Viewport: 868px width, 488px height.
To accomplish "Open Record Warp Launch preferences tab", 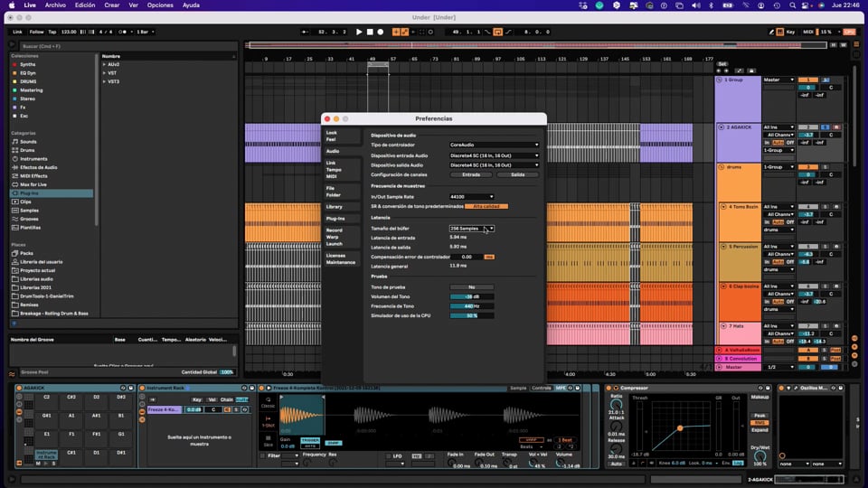I will 342,237.
